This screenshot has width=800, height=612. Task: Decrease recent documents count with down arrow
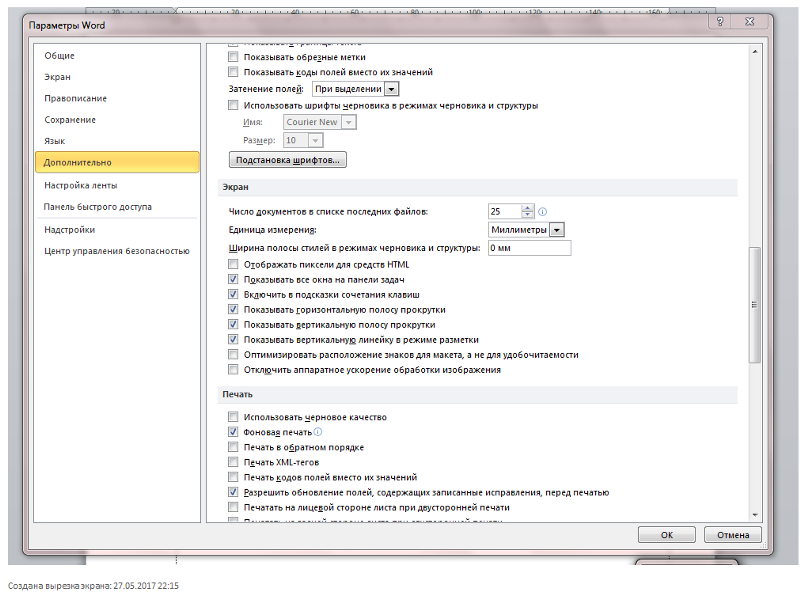coord(528,215)
